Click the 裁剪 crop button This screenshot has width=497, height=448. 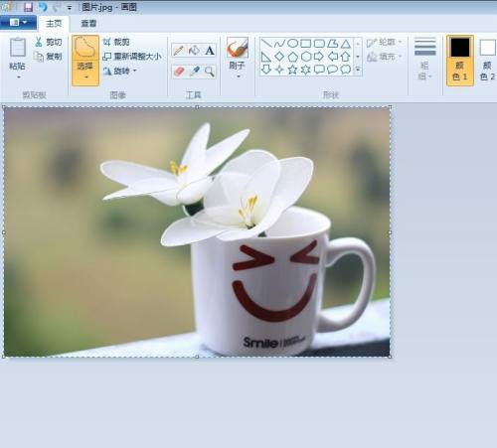(x=116, y=42)
